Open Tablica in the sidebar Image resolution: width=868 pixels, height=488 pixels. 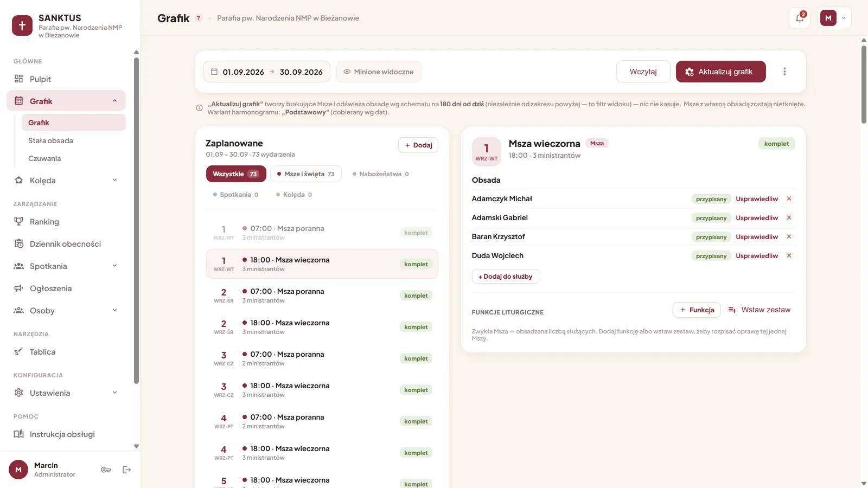(x=66, y=352)
